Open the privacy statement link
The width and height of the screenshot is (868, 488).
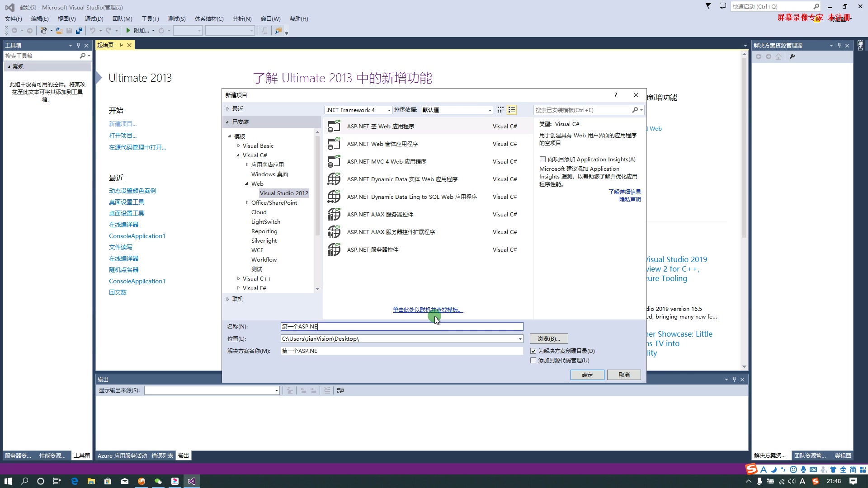[x=630, y=199]
